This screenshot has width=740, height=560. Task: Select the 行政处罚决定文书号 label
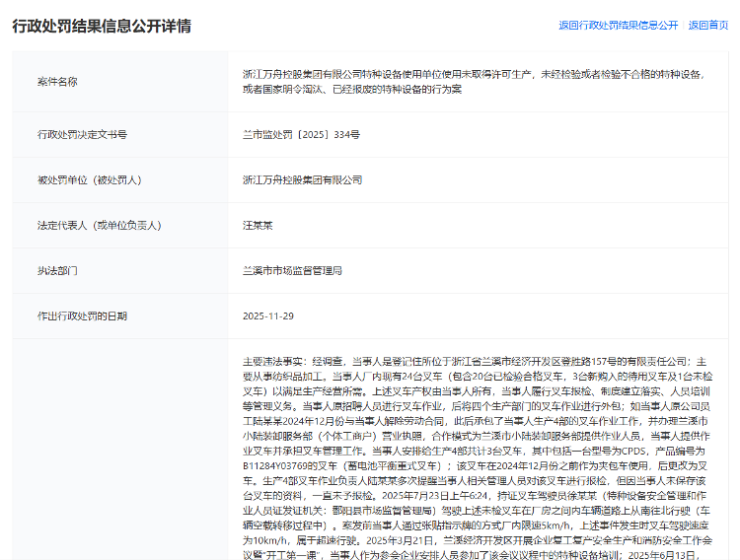tap(82, 134)
